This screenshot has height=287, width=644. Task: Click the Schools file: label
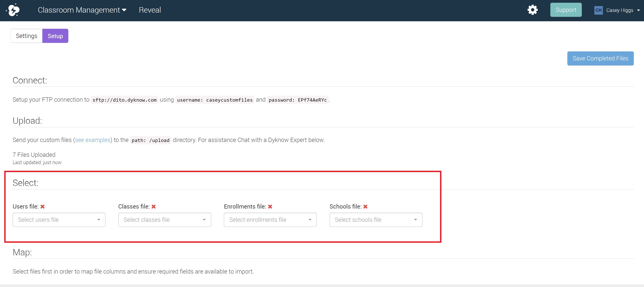tap(345, 207)
